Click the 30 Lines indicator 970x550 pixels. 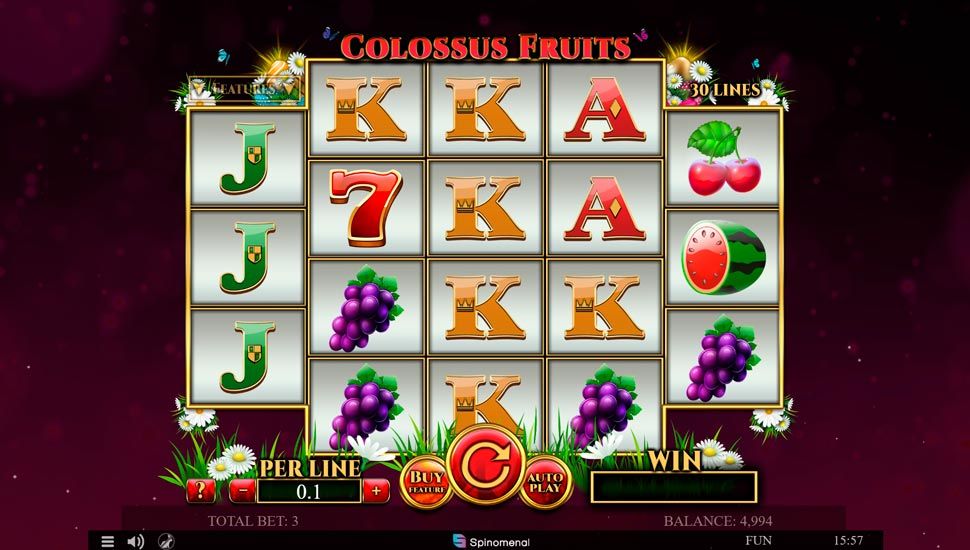point(725,90)
